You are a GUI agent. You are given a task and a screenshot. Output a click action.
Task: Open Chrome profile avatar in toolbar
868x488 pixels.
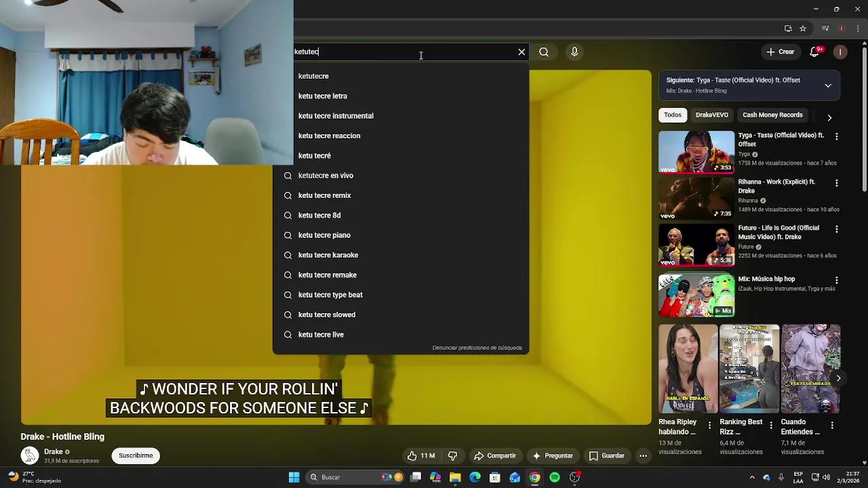pyautogui.click(x=842, y=28)
